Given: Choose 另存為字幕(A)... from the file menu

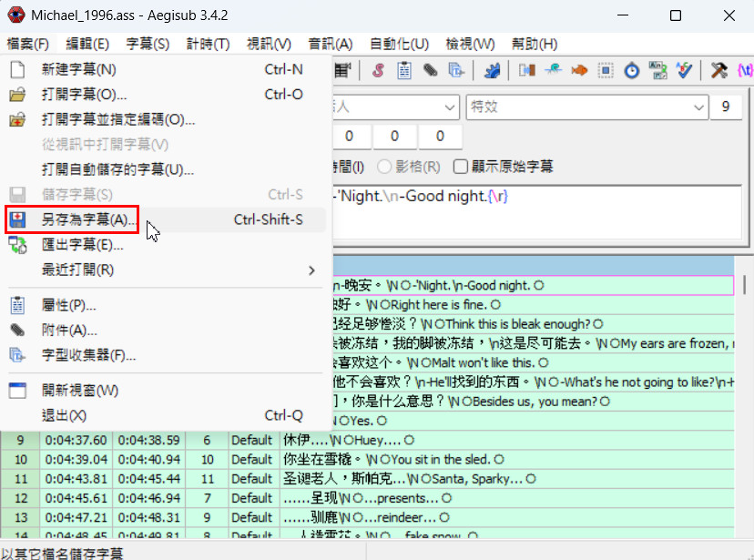Looking at the screenshot, I should (89, 219).
